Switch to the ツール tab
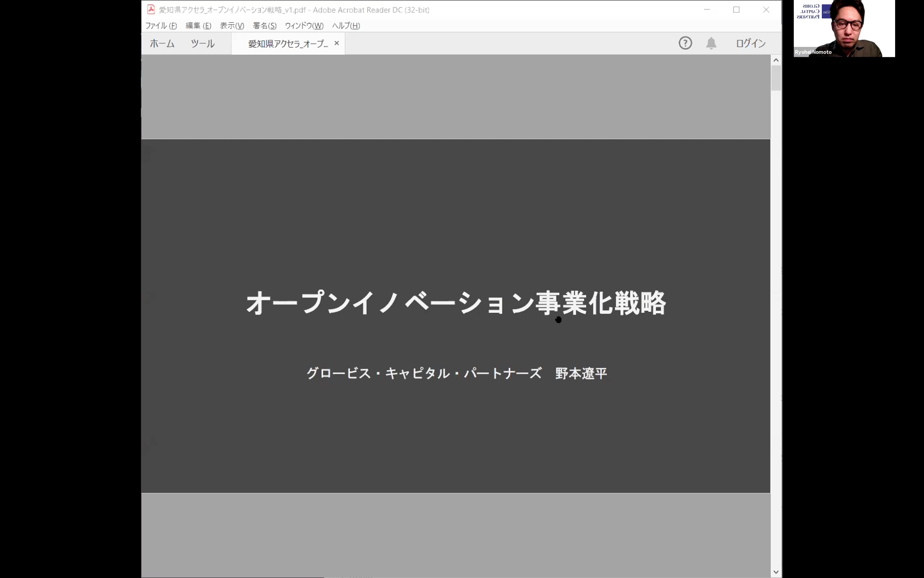This screenshot has height=578, width=924. 202,44
